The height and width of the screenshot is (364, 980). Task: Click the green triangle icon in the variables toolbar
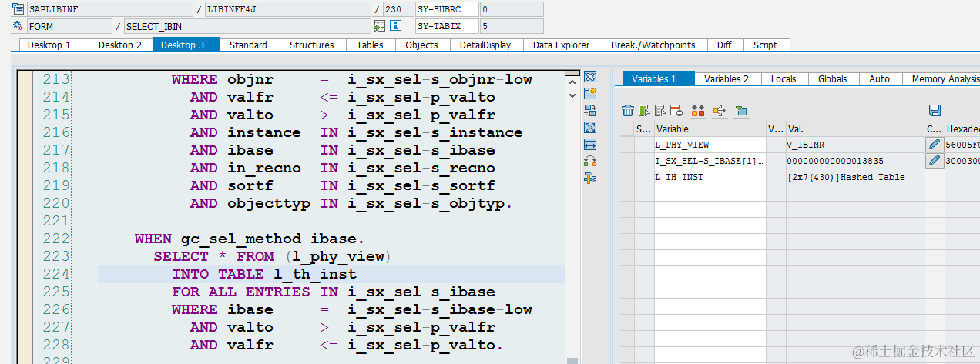point(741,111)
